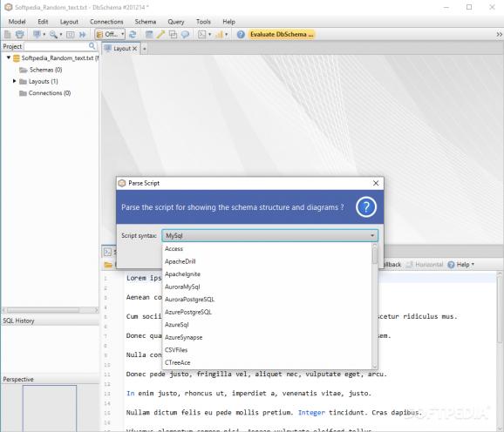The height and width of the screenshot is (432, 504).
Task: Open the zoom magnifier's dropdown arrow
Action: 61,34
